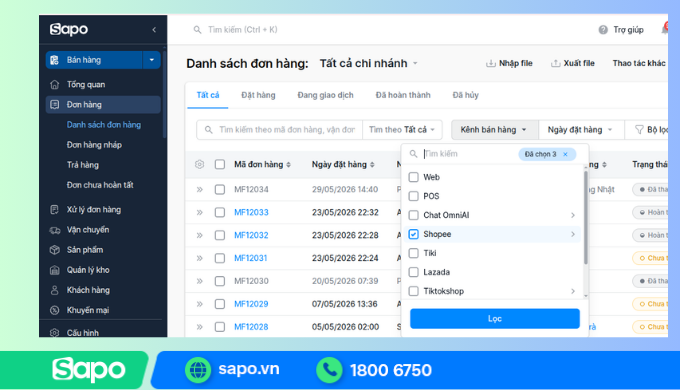Open Đơn chưa hoàn tất in sidebar
The height and width of the screenshot is (390, 680).
[100, 185]
